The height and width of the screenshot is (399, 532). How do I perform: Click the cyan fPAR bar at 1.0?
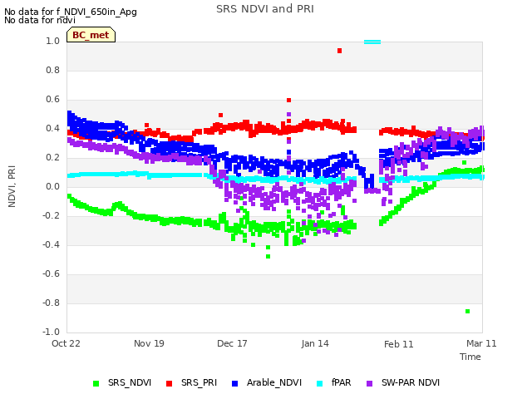[372, 42]
